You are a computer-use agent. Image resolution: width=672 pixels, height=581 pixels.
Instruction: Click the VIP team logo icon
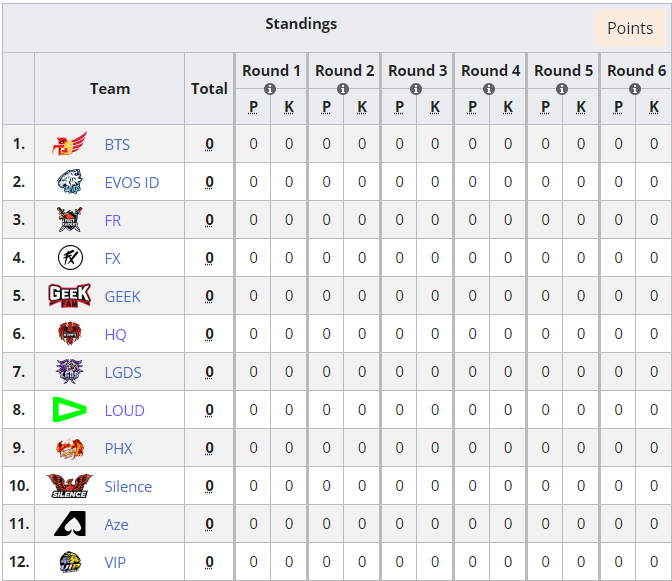pos(70,562)
